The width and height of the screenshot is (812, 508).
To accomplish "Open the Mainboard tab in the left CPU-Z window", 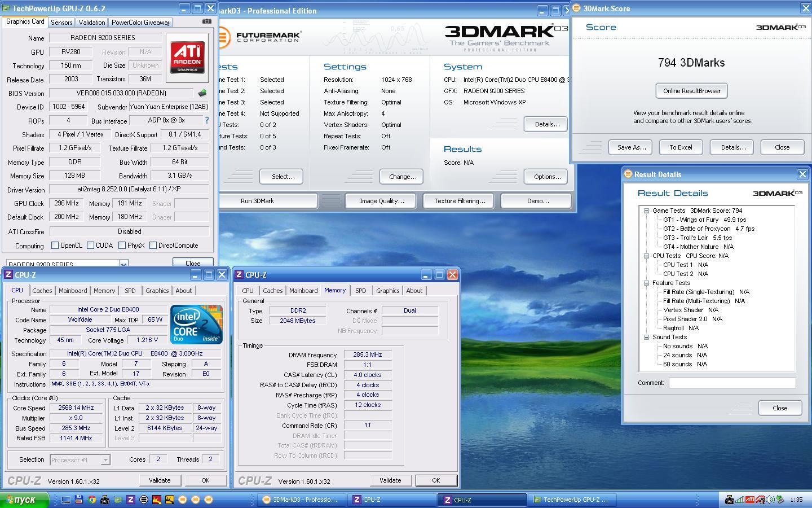I will coord(73,291).
